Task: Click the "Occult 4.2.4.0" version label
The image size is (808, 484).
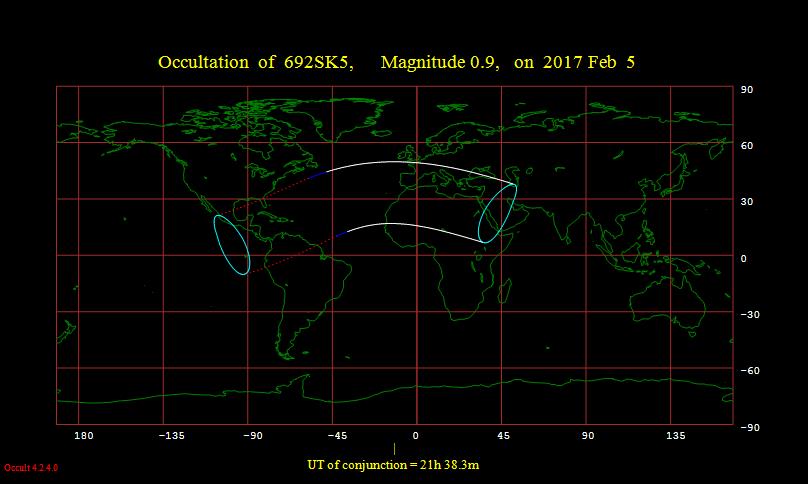Action: (x=31, y=468)
